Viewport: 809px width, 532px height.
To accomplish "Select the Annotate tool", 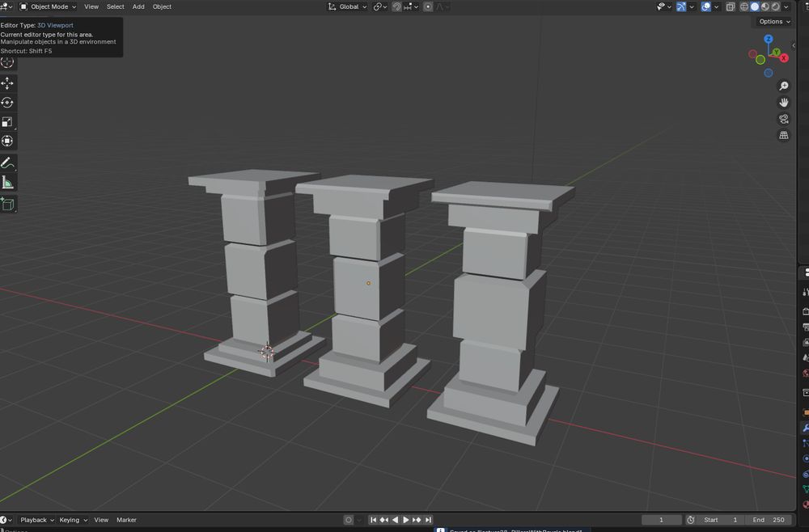I will (7, 162).
